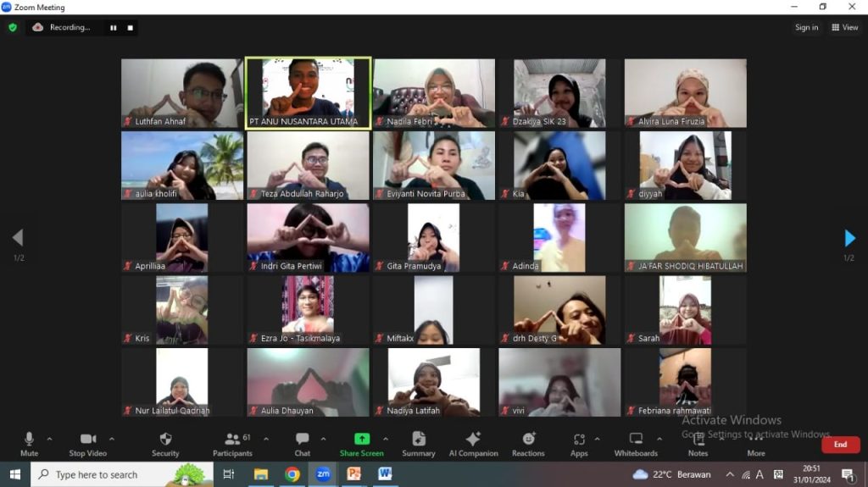
Task: Open the Reactions menu
Action: point(528,445)
